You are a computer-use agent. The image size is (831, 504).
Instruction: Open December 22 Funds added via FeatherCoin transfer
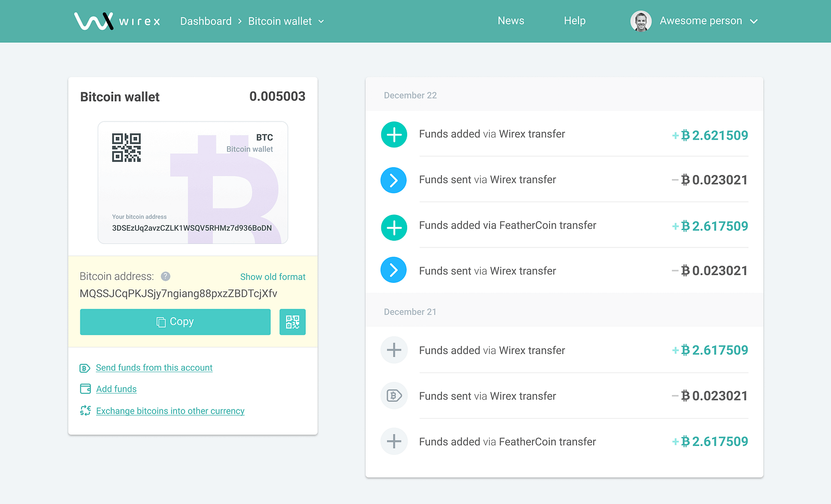tap(507, 225)
